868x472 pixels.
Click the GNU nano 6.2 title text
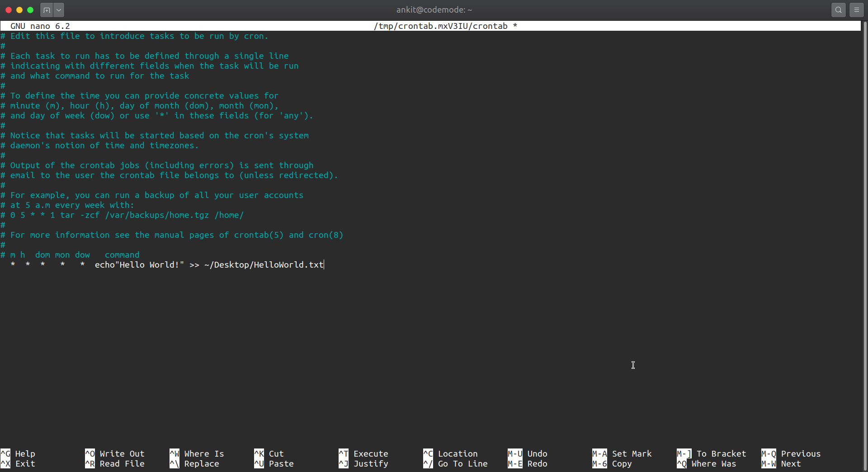40,26
